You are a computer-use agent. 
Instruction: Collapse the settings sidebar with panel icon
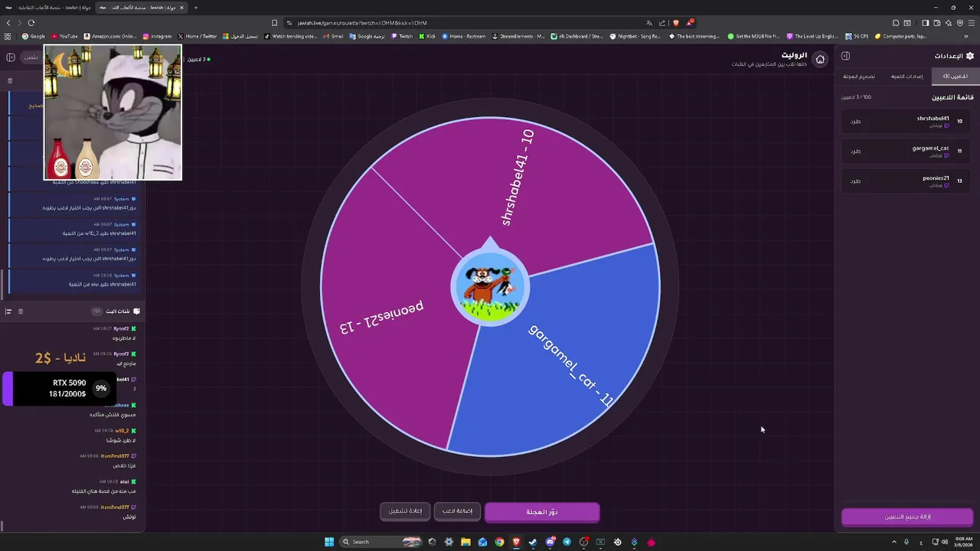point(845,56)
